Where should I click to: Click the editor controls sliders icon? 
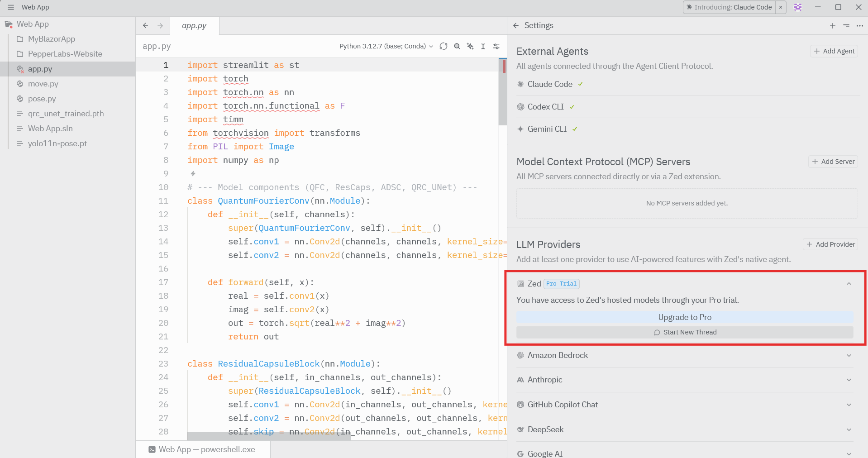496,46
